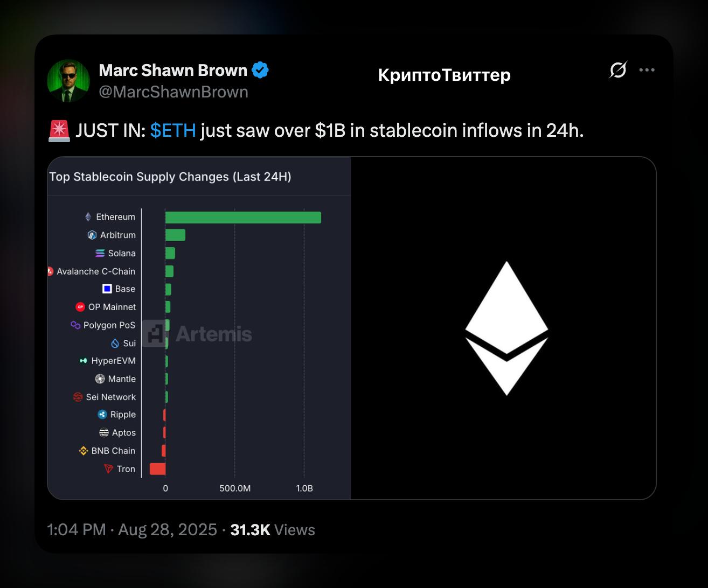Open the three-dot more options menu
Screen dimensions: 708x588
pos(647,70)
